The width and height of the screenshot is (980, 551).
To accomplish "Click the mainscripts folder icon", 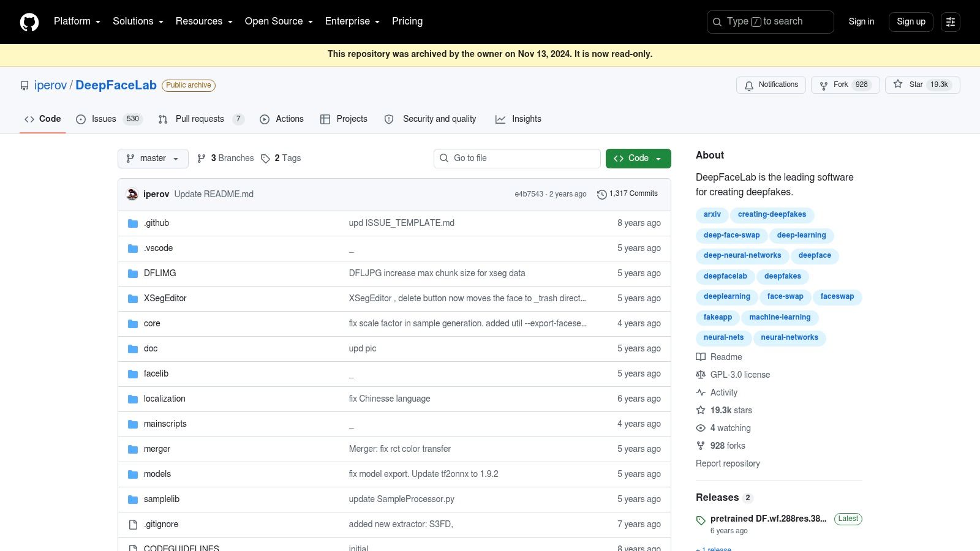I will (133, 424).
